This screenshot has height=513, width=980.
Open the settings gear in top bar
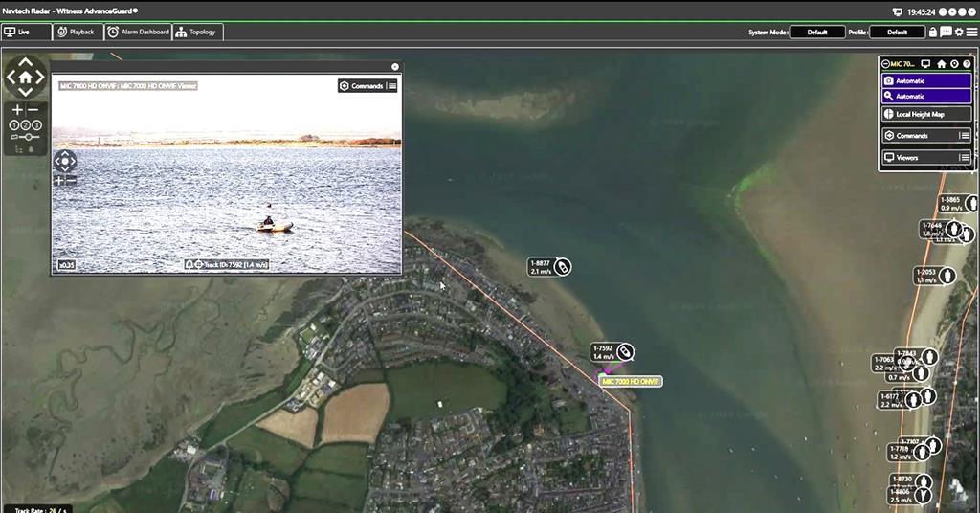(x=959, y=32)
